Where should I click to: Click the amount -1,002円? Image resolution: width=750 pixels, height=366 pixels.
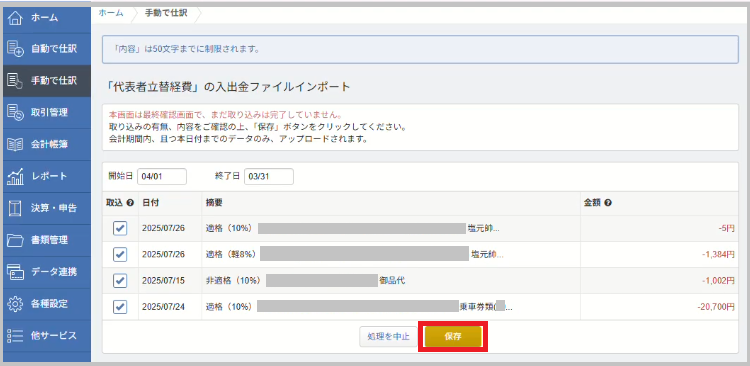718,281
